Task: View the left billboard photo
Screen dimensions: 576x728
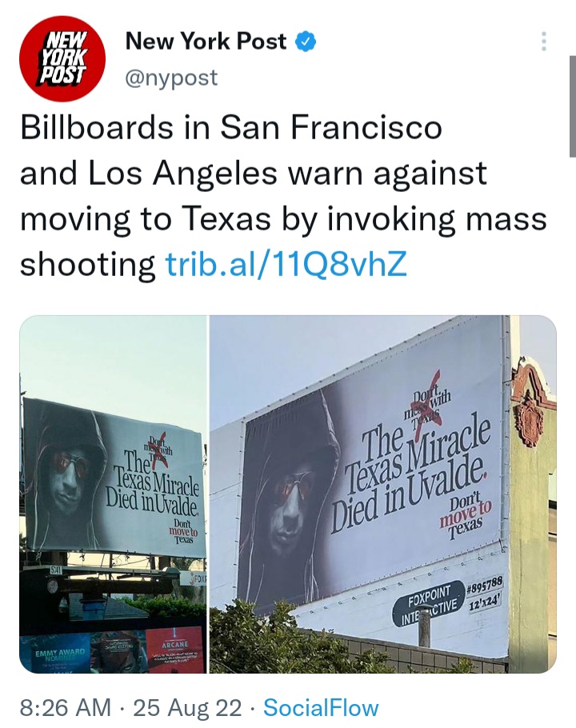Action: tap(113, 494)
